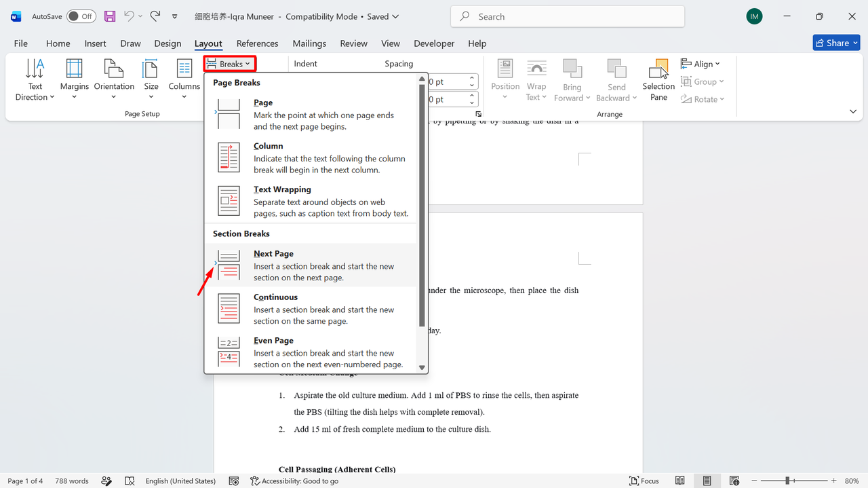Open the Orientation menu

(x=114, y=80)
